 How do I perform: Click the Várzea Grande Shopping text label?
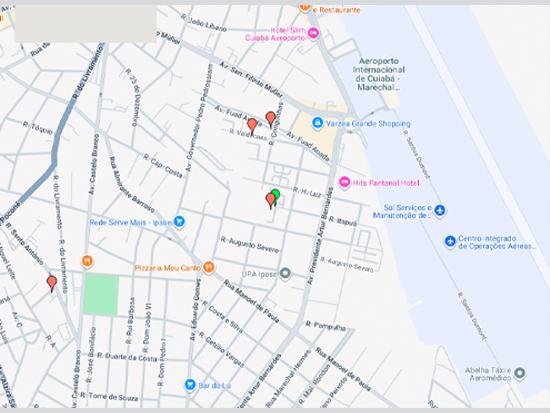[368, 124]
